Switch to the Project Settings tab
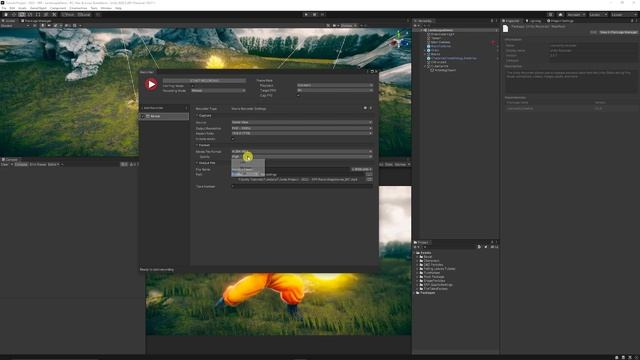This screenshot has width=640, height=360. [x=560, y=21]
